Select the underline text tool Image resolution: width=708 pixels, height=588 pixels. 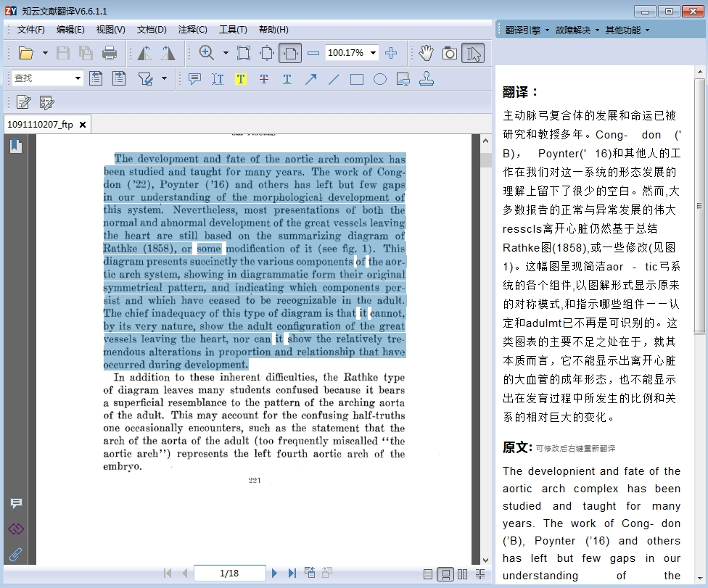point(287,79)
